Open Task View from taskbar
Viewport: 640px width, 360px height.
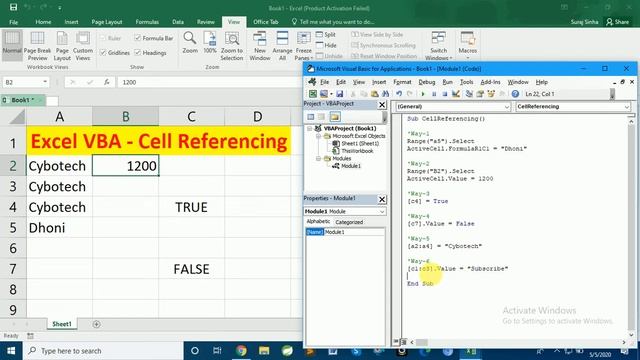tap(218, 351)
